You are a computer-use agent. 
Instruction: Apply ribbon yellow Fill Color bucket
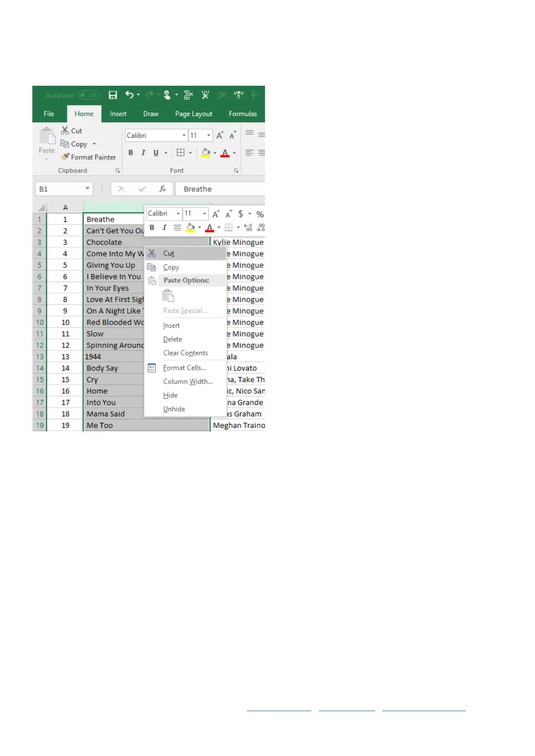click(x=206, y=153)
